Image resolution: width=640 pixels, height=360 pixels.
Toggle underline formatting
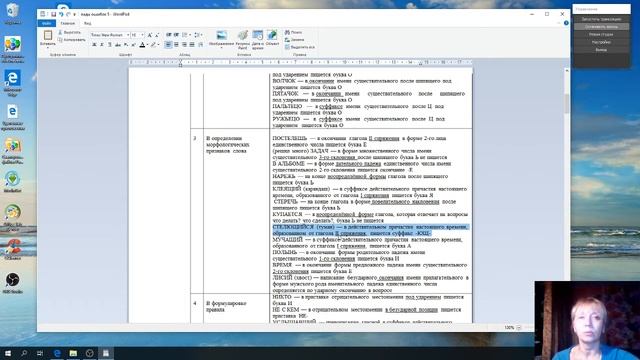click(x=110, y=44)
